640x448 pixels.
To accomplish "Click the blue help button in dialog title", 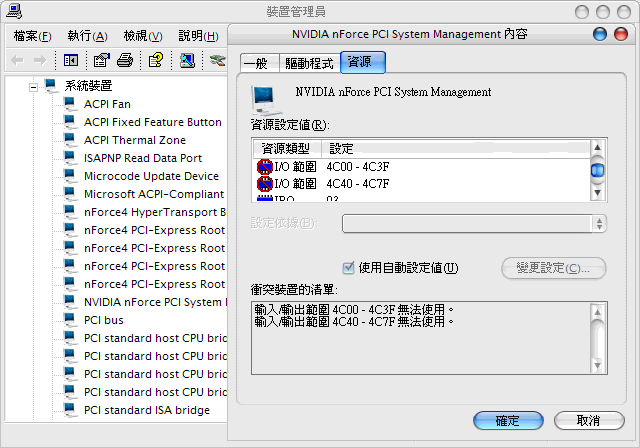I will (600, 34).
